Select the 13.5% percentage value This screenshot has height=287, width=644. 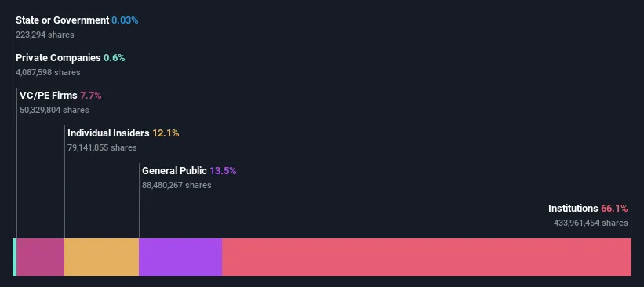point(223,171)
